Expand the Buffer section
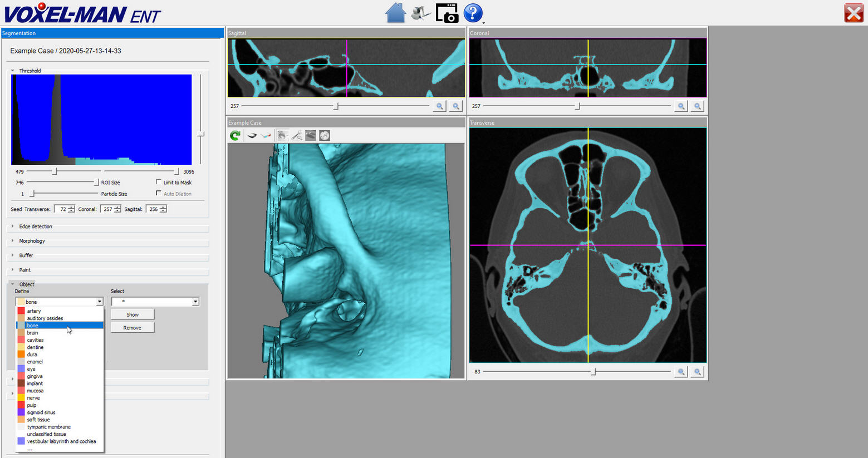Viewport: 868px width, 458px height. (13, 255)
